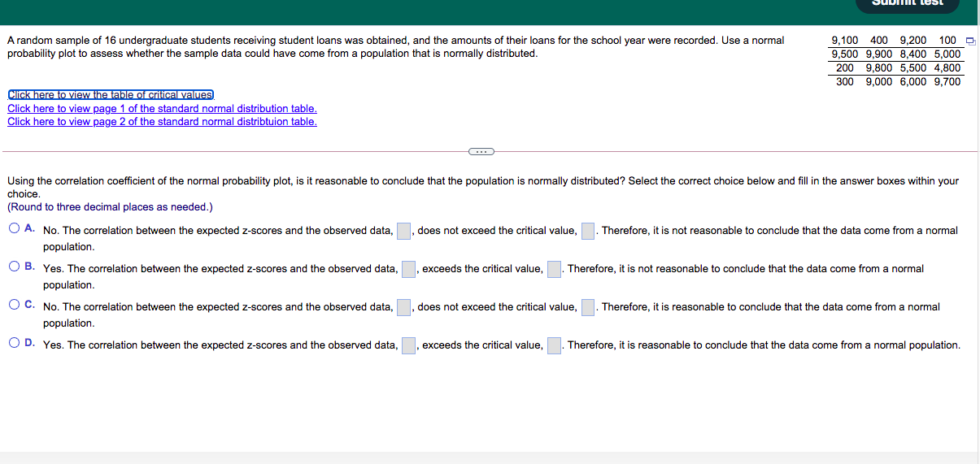Select answer choice D radio button

[x=15, y=343]
